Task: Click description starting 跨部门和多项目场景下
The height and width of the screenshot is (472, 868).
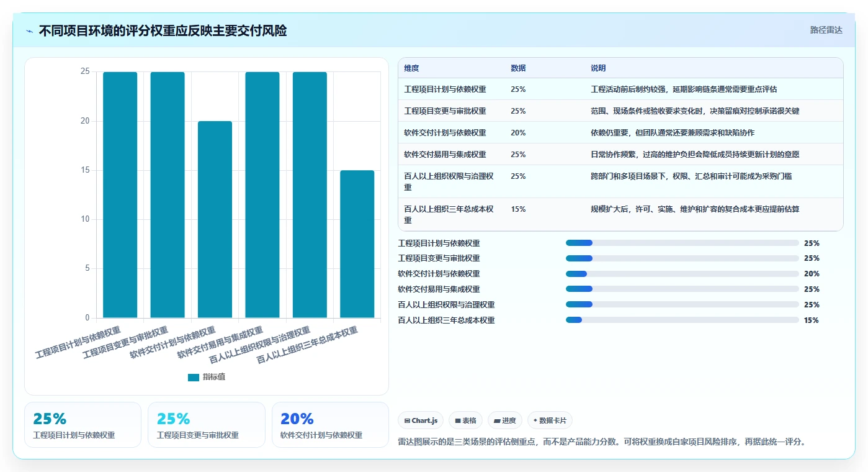Action: click(691, 176)
